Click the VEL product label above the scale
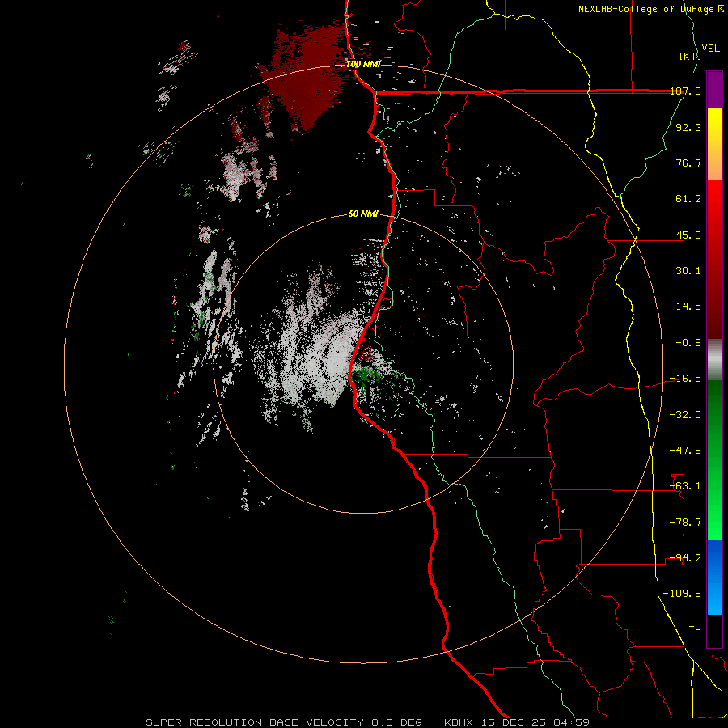This screenshot has height=728, width=728. [710, 49]
